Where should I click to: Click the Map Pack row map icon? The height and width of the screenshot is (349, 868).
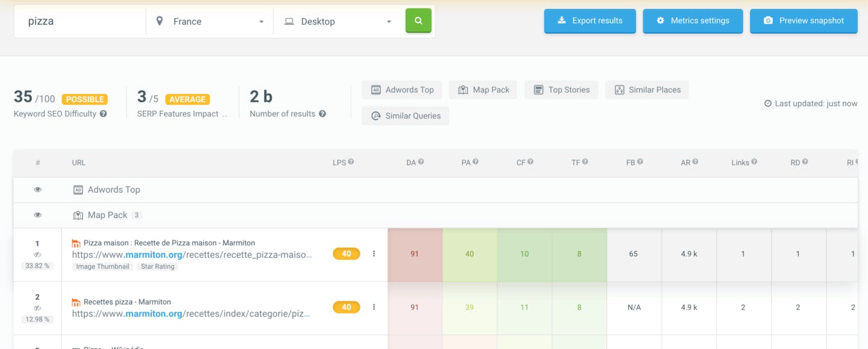pos(78,215)
